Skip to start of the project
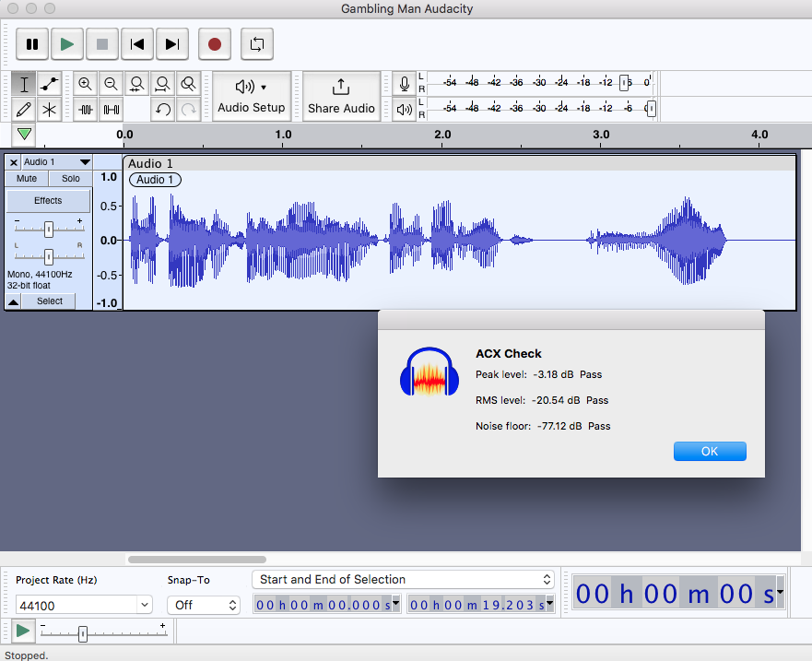Viewport: 812px width, 661px height. 137,44
